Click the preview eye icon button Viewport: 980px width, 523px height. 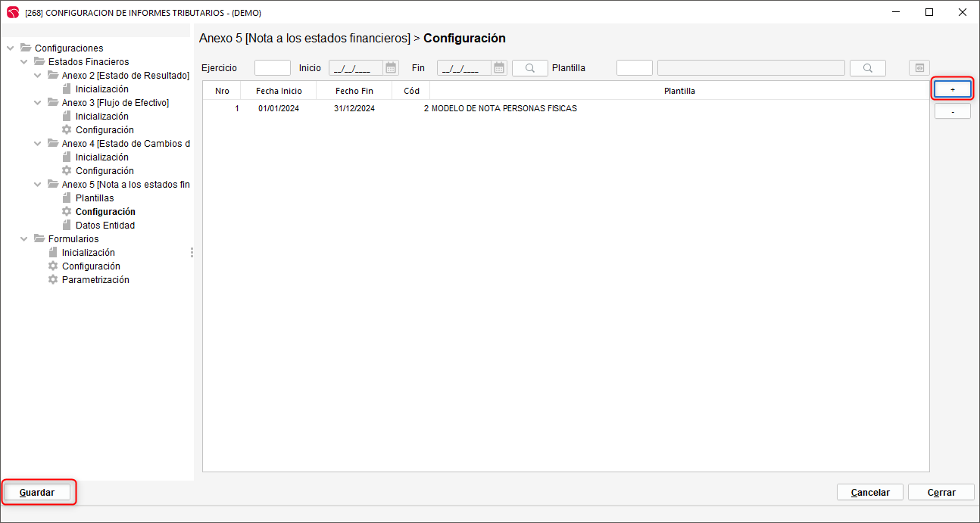919,68
